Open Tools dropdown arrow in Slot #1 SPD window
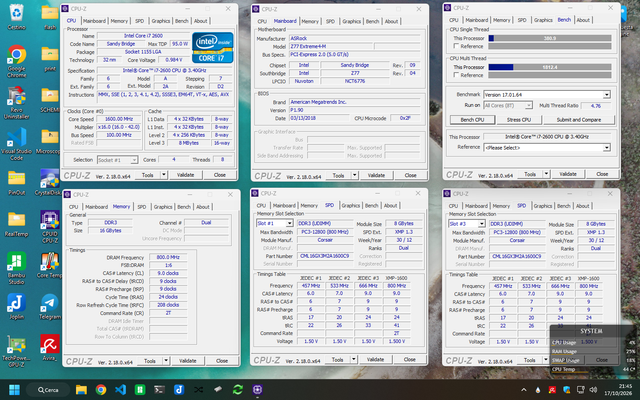Viewport: 640px width, 400px height. pyautogui.click(x=354, y=360)
